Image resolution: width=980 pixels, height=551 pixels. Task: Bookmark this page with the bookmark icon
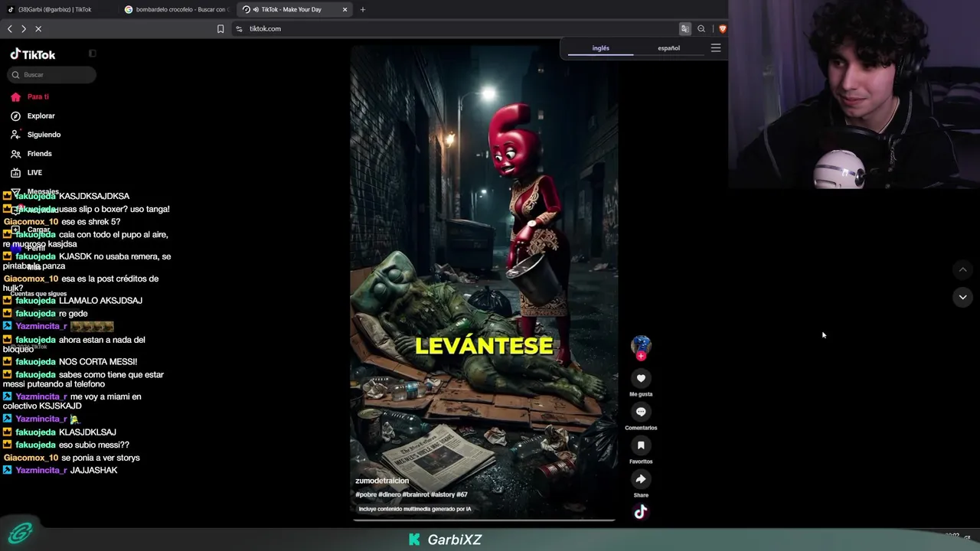[x=220, y=29]
